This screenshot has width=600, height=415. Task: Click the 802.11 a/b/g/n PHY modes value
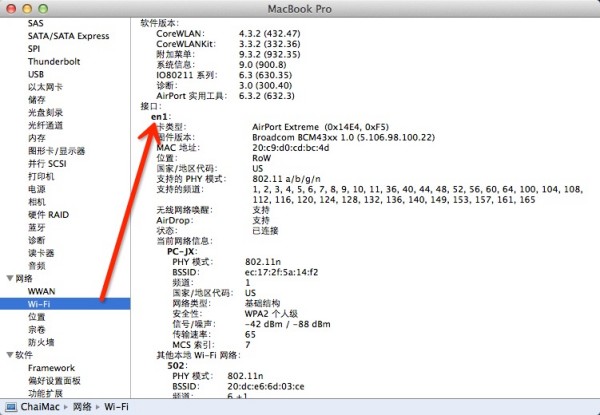point(286,179)
